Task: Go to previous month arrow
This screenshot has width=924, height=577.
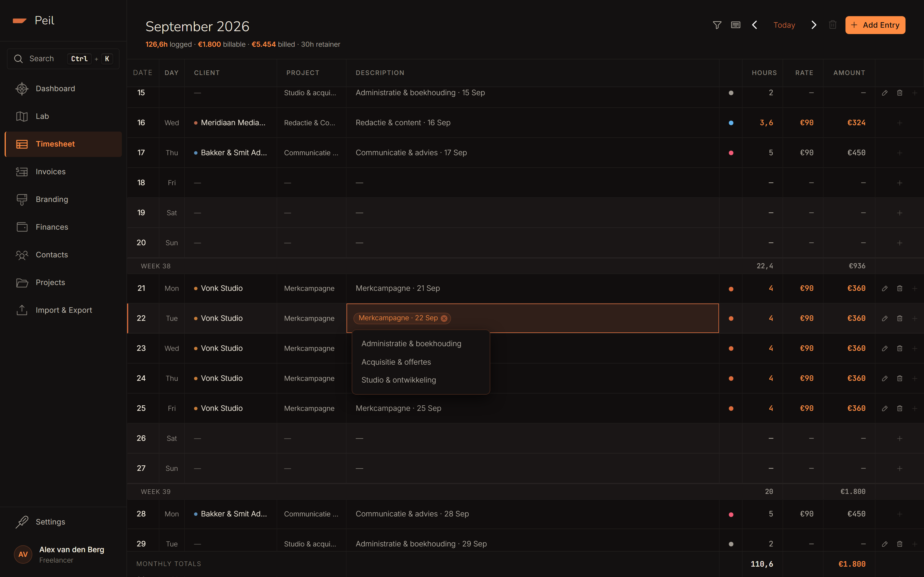Action: coord(755,25)
